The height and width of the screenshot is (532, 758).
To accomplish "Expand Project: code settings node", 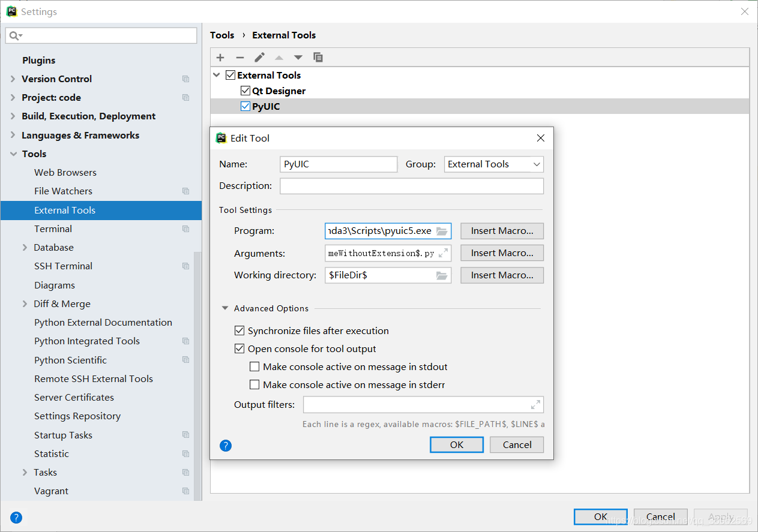I will [13, 98].
